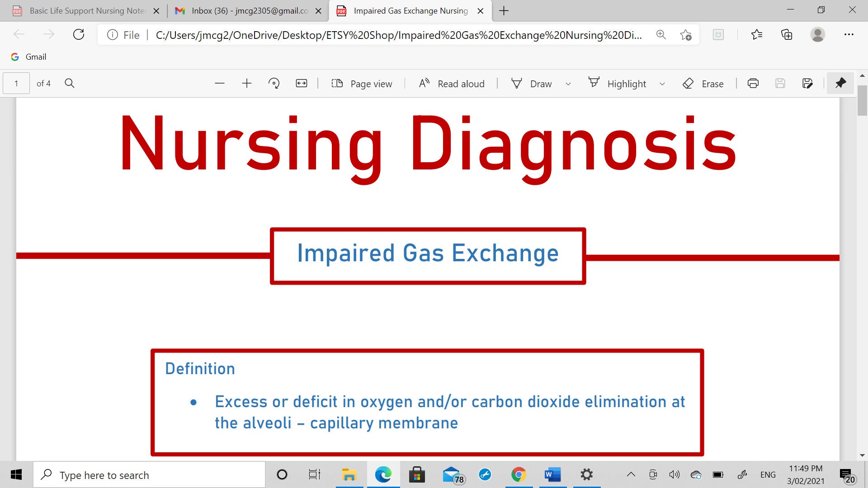
Task: Expand hidden icons in the system tray
Action: tap(631, 474)
